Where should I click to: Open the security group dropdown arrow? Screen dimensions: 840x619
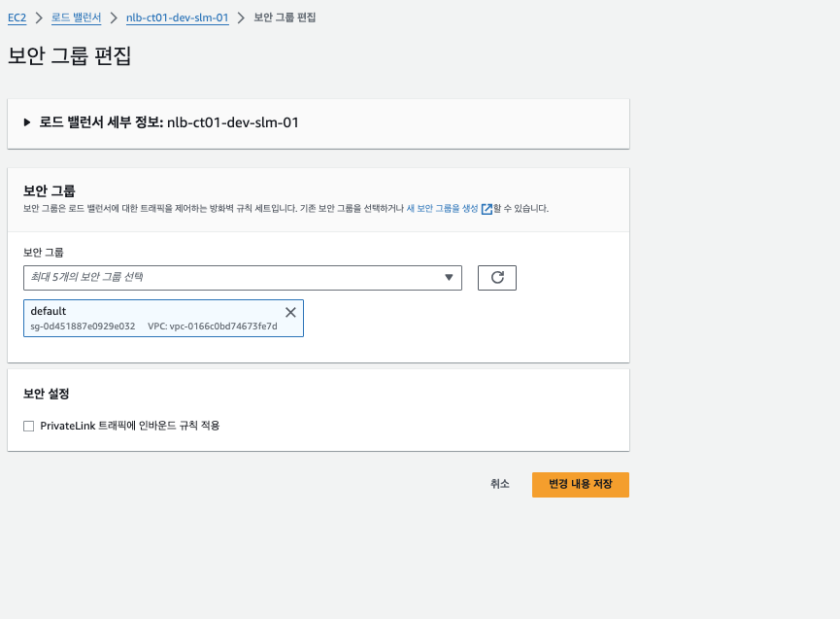(449, 278)
